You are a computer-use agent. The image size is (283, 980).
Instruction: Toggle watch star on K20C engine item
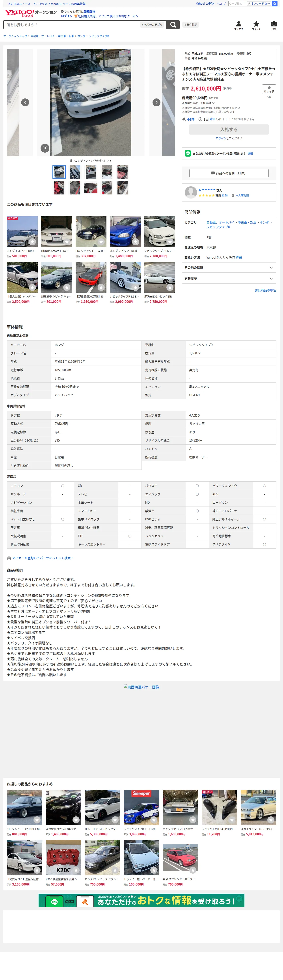(x=76, y=870)
